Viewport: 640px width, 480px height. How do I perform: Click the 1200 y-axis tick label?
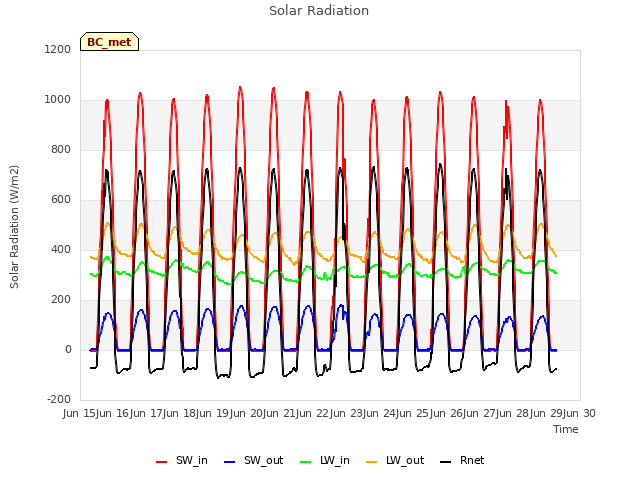coord(58,49)
